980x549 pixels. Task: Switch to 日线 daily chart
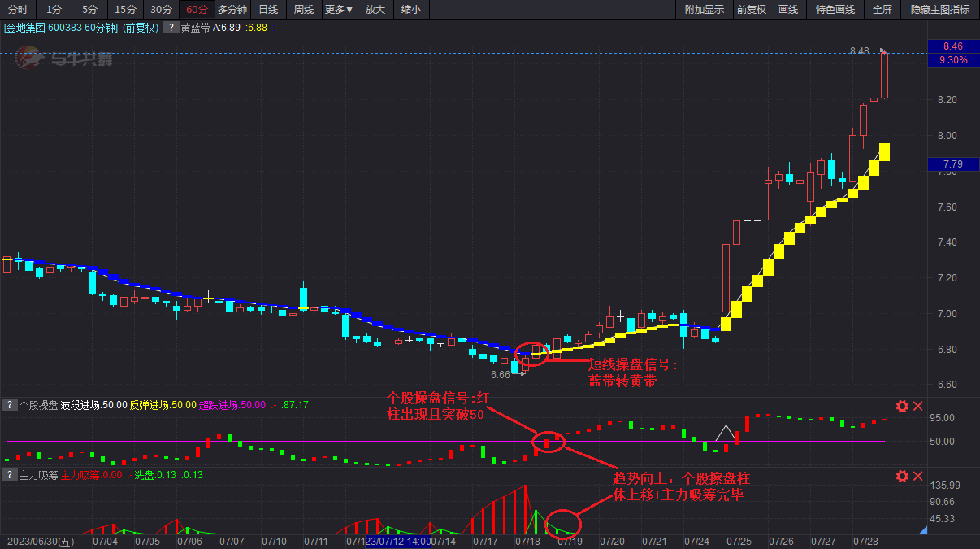[x=268, y=10]
